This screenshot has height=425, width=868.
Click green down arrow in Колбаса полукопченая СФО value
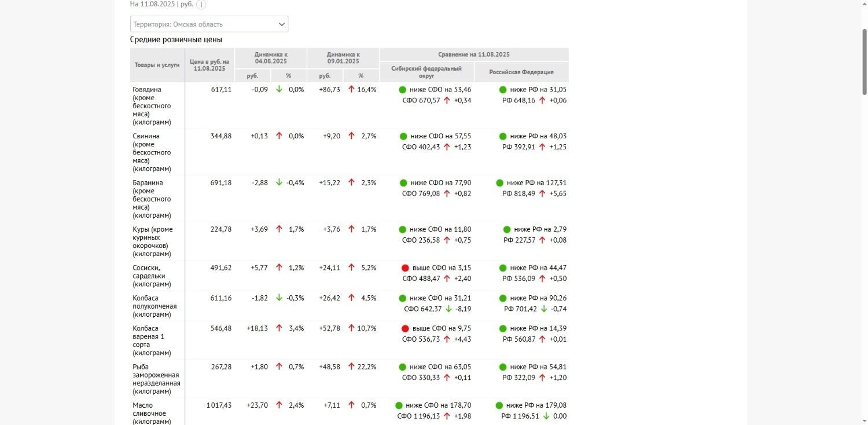click(448, 309)
